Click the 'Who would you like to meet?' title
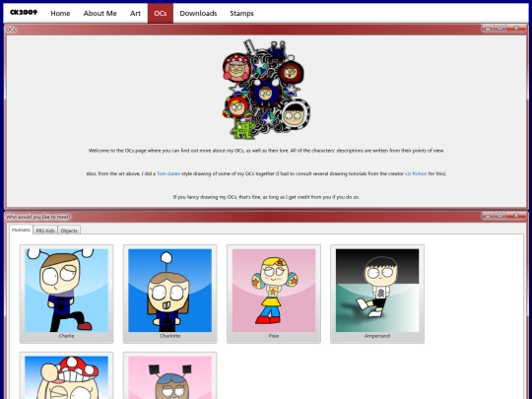 pos(38,217)
